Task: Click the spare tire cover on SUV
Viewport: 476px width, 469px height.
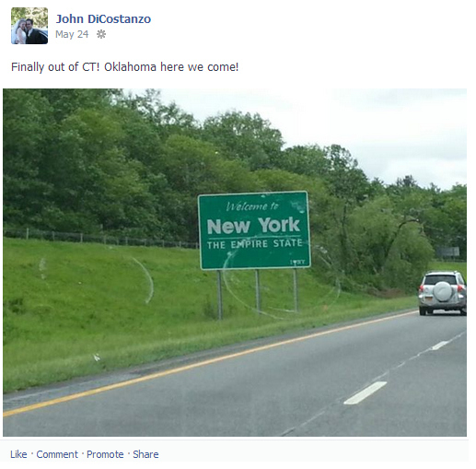Action: click(x=443, y=291)
